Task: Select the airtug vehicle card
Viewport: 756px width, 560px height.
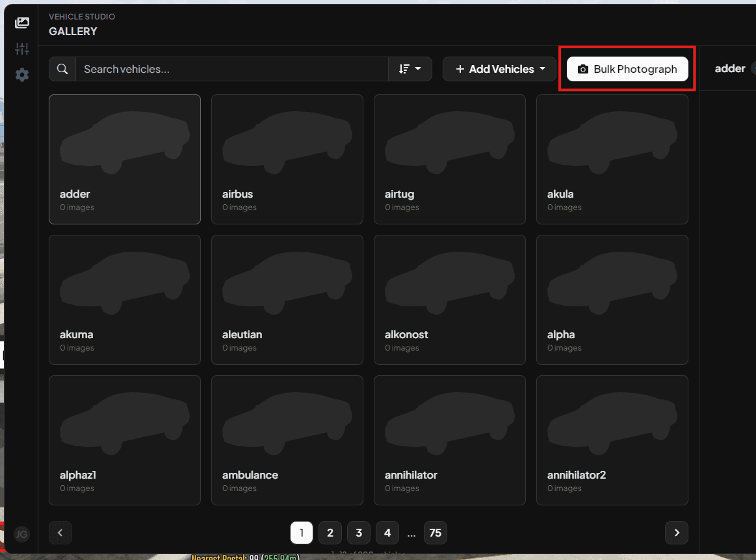Action: pyautogui.click(x=450, y=159)
